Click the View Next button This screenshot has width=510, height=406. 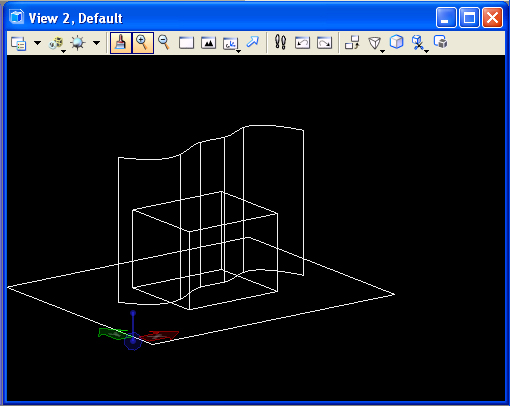[x=324, y=43]
